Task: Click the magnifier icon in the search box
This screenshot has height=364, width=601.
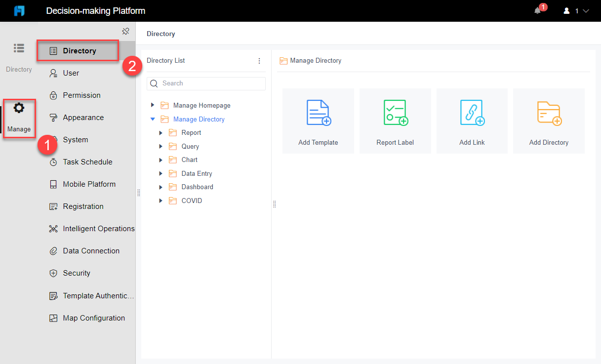Action: [x=154, y=83]
